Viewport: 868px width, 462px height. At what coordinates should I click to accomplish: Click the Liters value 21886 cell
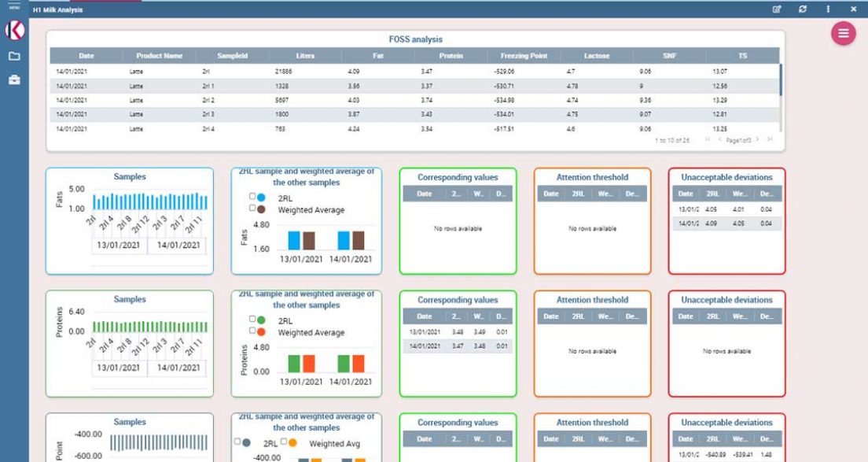click(x=283, y=72)
